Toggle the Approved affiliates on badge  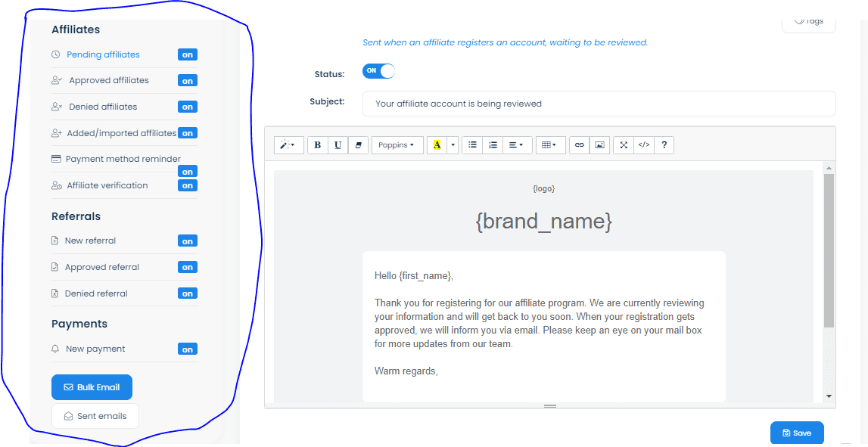188,81
